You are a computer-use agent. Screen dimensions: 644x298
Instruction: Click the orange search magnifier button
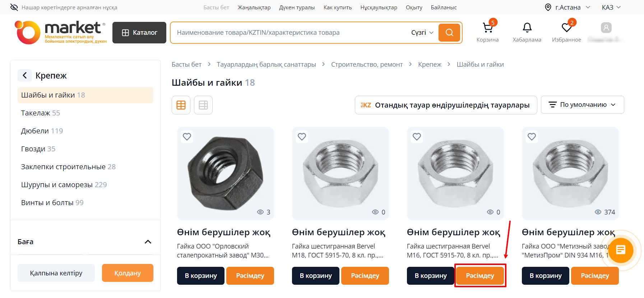click(449, 33)
